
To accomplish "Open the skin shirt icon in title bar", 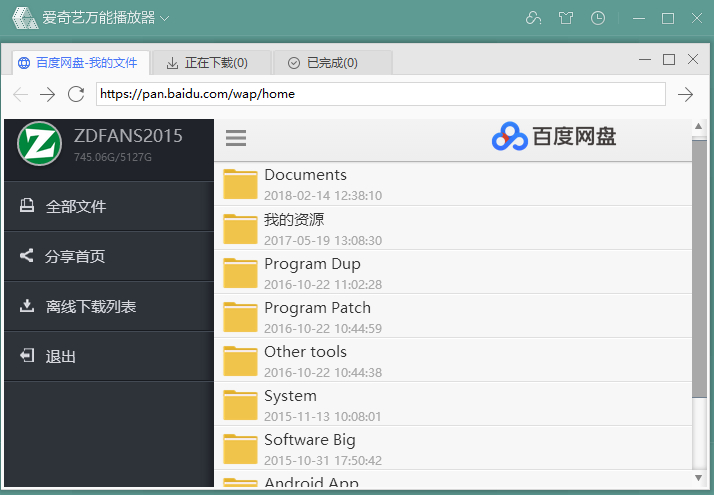I will tap(566, 18).
